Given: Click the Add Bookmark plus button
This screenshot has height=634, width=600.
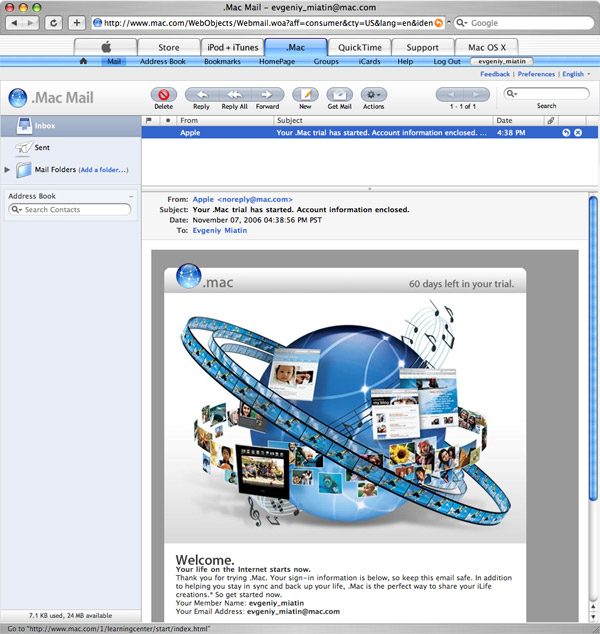Looking at the screenshot, I should [77, 23].
